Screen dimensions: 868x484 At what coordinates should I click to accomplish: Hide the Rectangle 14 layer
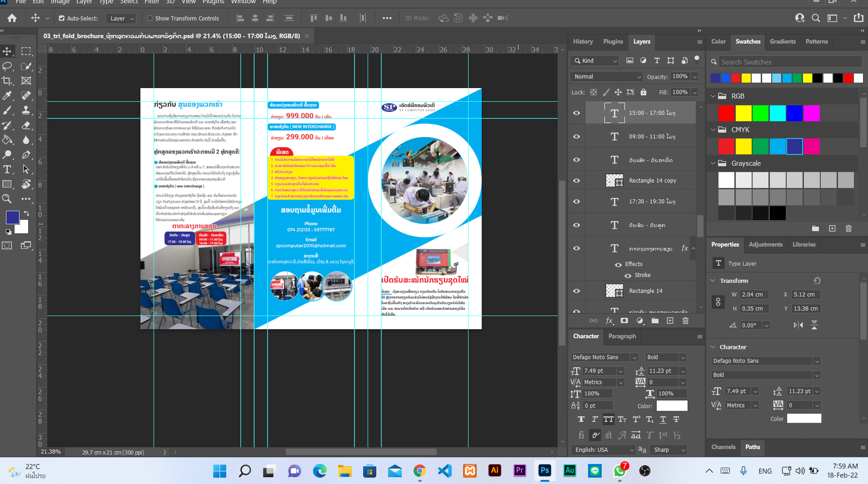[x=576, y=291]
